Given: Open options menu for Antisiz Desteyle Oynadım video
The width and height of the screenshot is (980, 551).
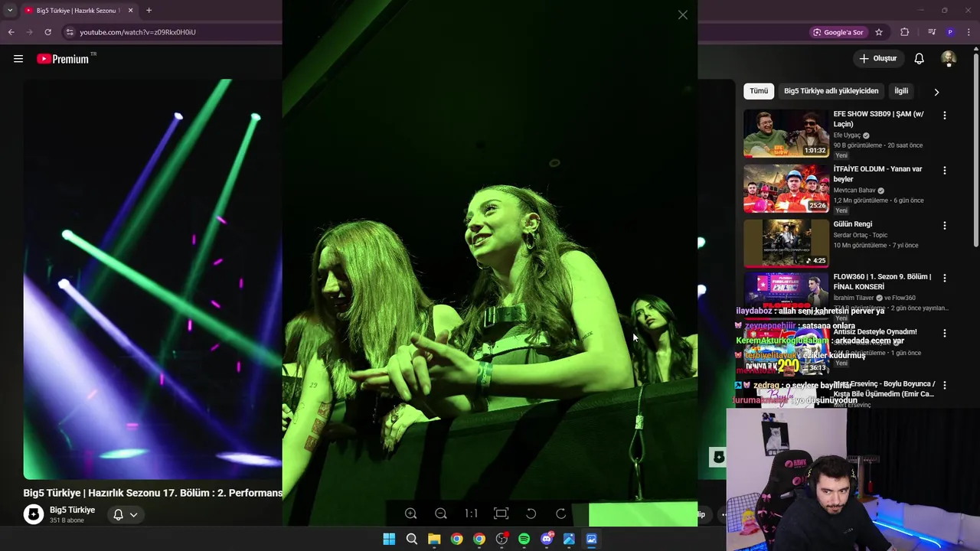Looking at the screenshot, I should tap(944, 333).
